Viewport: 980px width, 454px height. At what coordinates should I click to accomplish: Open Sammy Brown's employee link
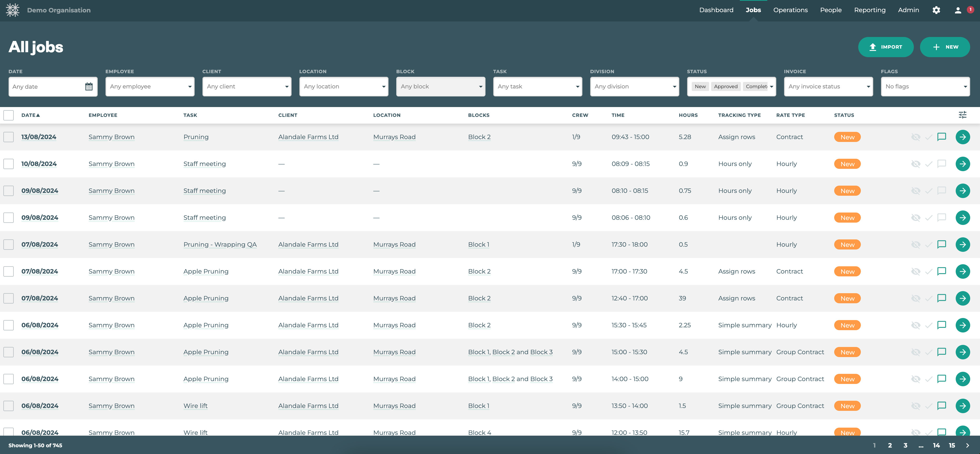(x=111, y=137)
